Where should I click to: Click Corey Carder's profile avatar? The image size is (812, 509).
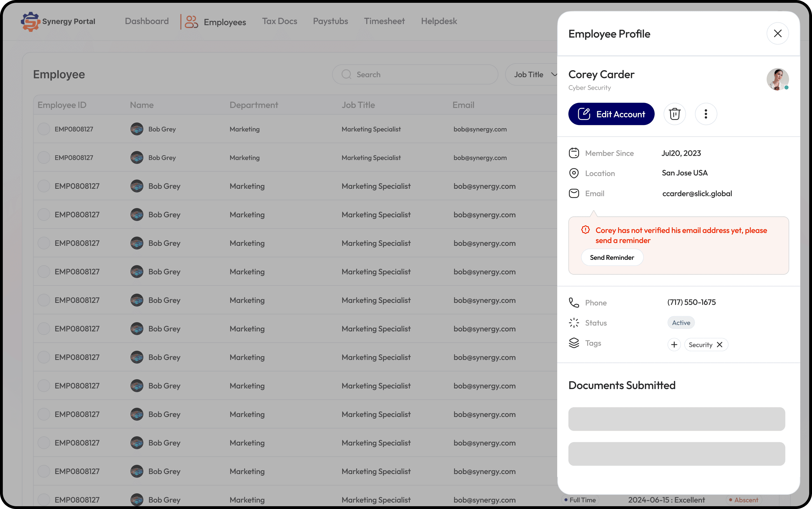[777, 79]
